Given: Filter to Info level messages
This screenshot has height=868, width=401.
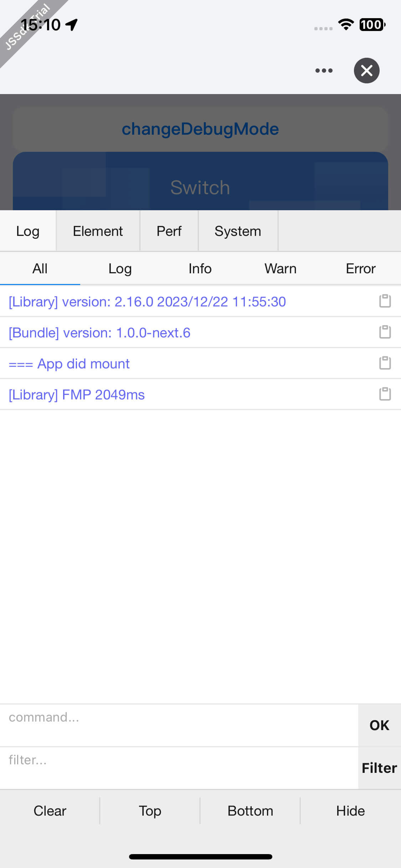Looking at the screenshot, I should (200, 268).
